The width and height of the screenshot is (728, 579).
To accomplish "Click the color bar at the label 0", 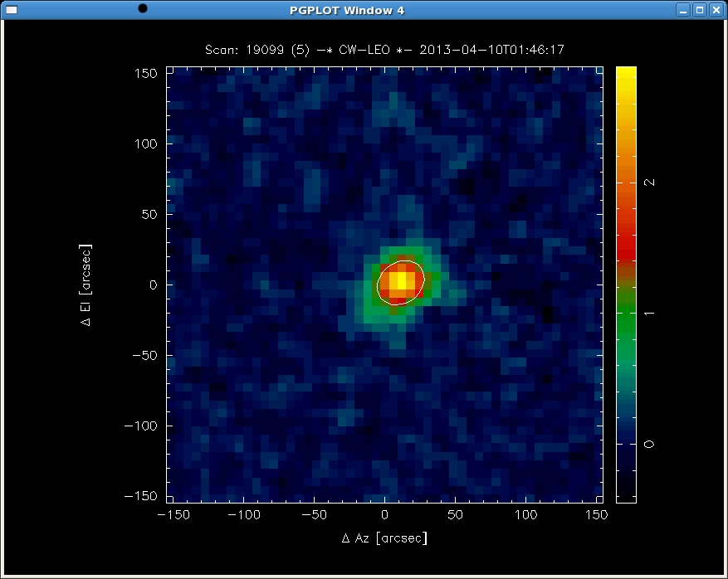I will pos(626,444).
